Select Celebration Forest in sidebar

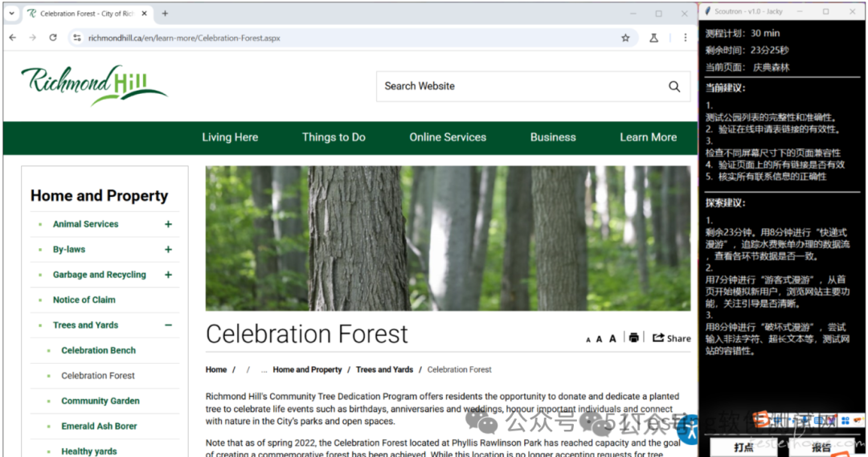[x=98, y=376]
